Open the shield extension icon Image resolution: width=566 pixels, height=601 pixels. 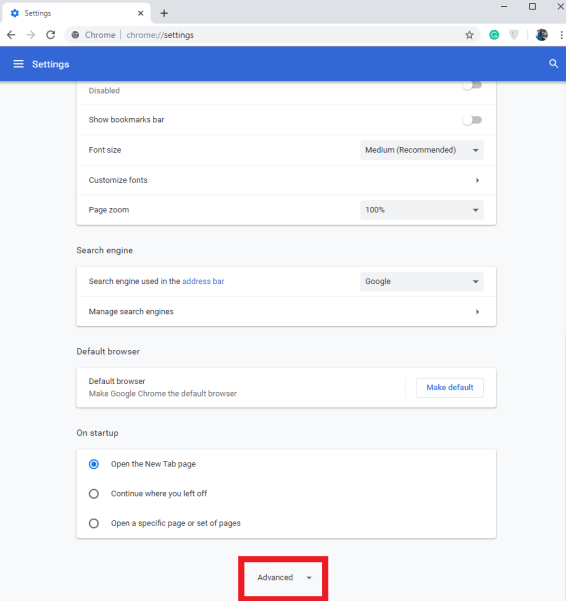click(514, 35)
